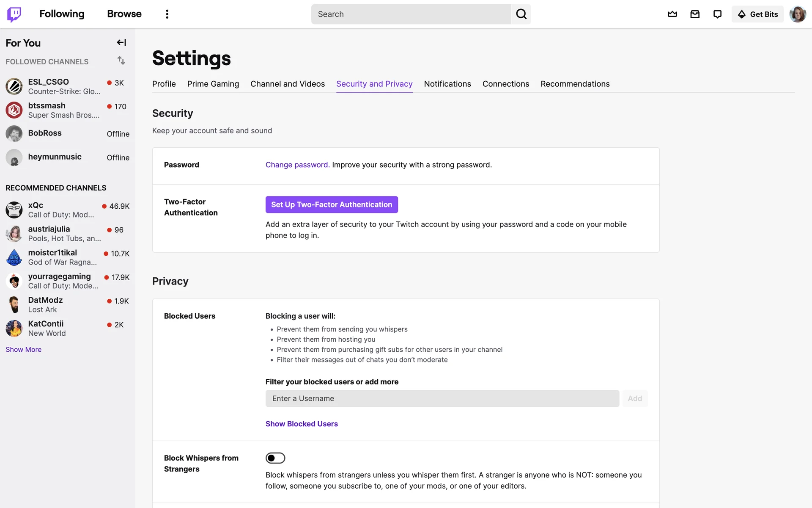Expand Show Blocked Users list
The height and width of the screenshot is (508, 812).
tap(302, 424)
